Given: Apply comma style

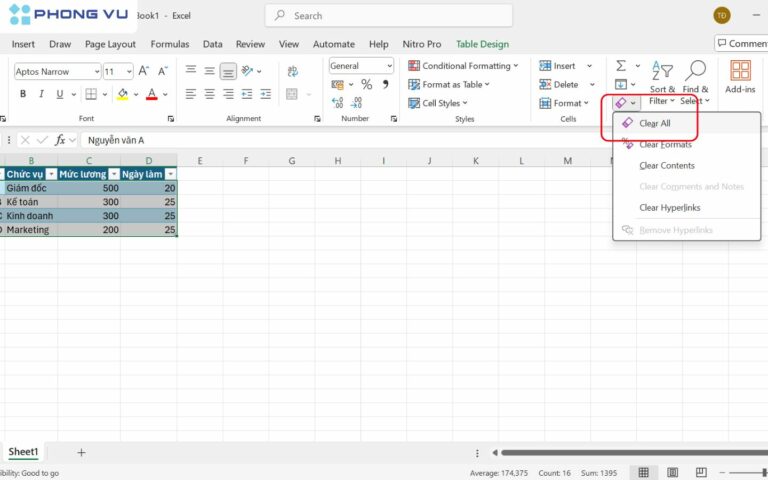Looking at the screenshot, I should [385, 85].
